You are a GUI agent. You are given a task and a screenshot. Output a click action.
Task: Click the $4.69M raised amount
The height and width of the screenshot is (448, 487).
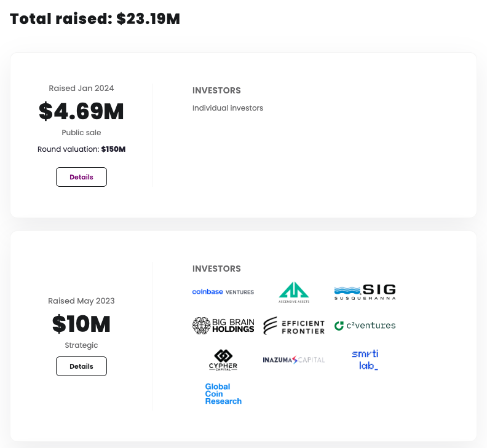coord(81,112)
